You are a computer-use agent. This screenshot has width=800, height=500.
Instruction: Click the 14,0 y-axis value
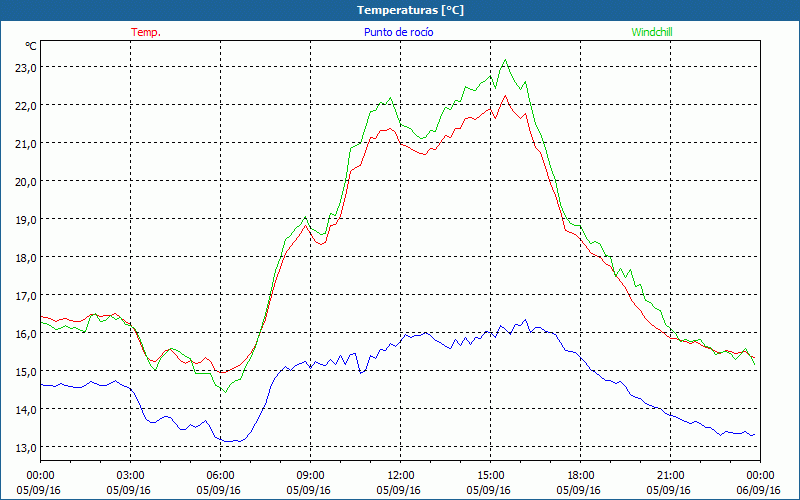click(26, 410)
